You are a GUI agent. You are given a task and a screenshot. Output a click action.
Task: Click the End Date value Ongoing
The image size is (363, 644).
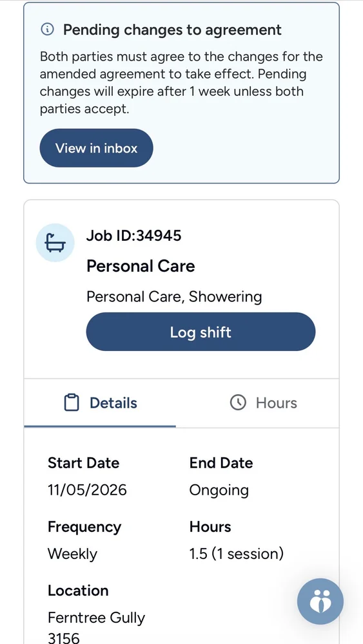click(x=219, y=490)
